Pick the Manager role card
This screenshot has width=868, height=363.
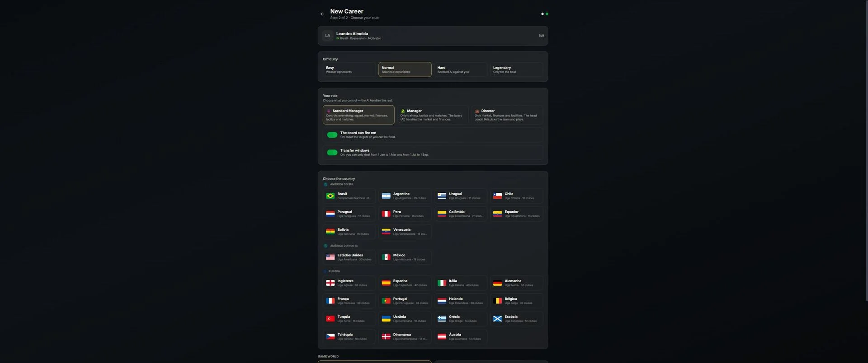pos(433,115)
